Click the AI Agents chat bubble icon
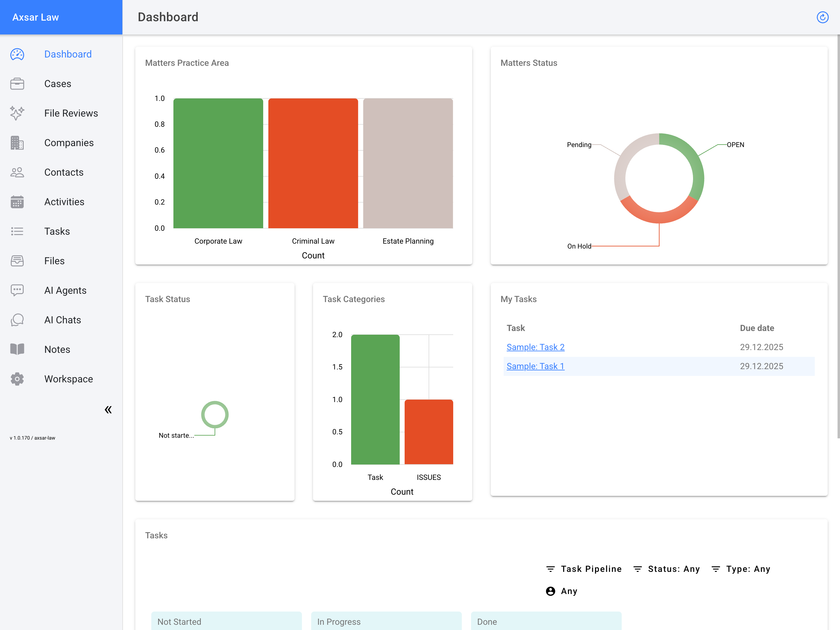Viewport: 840px width, 630px height. (x=17, y=290)
